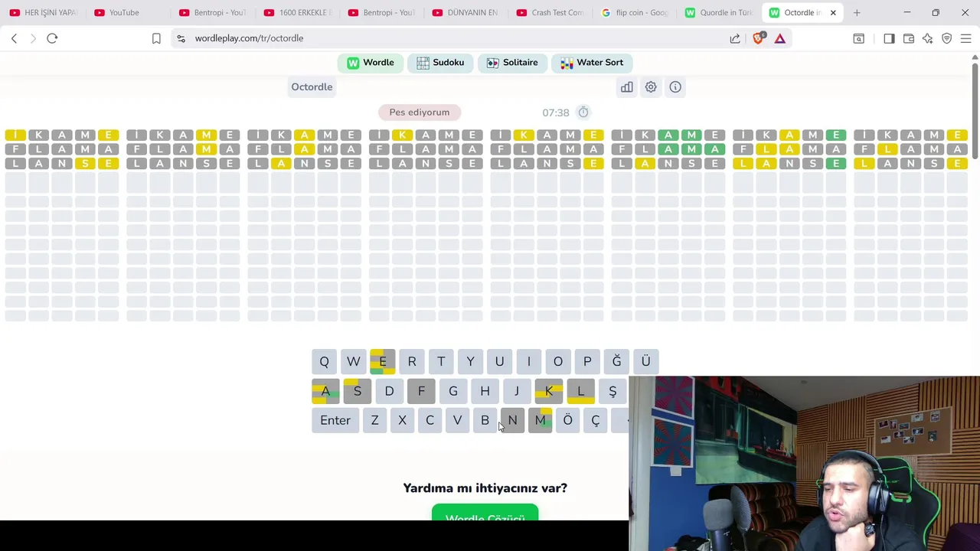This screenshot has width=980, height=551.
Task: Click the Octordle title label
Action: tap(312, 87)
